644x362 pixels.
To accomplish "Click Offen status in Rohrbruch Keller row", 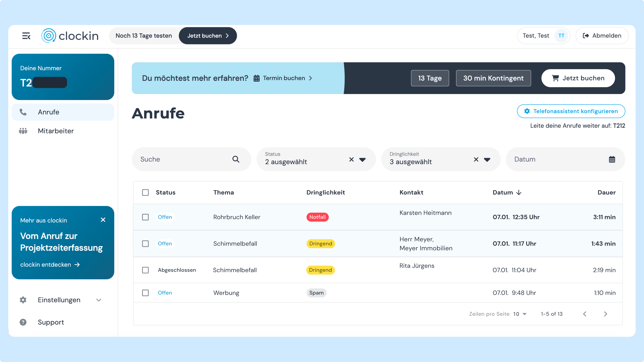I will point(165,217).
